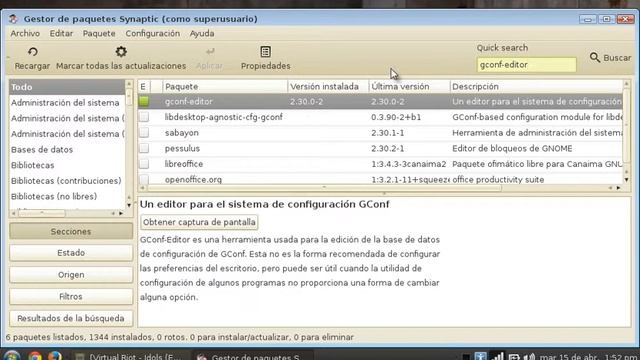
Task: Click the Recargar reload icon
Action: [33, 52]
